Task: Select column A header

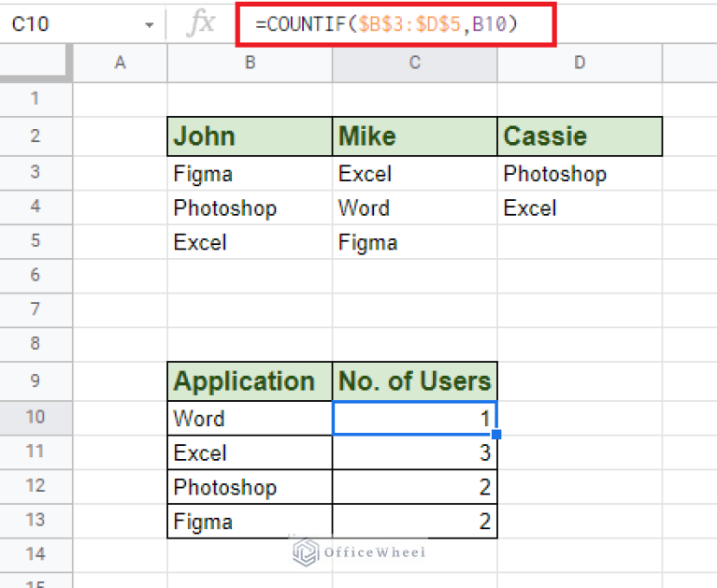Action: [x=120, y=63]
